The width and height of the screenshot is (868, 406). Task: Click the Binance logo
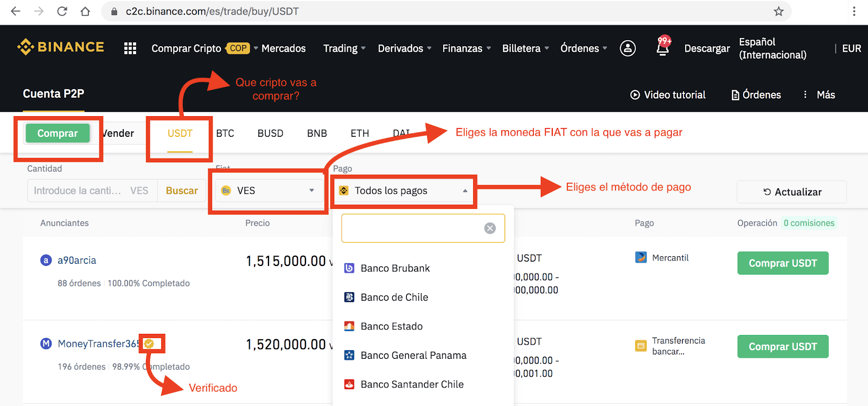coord(60,47)
